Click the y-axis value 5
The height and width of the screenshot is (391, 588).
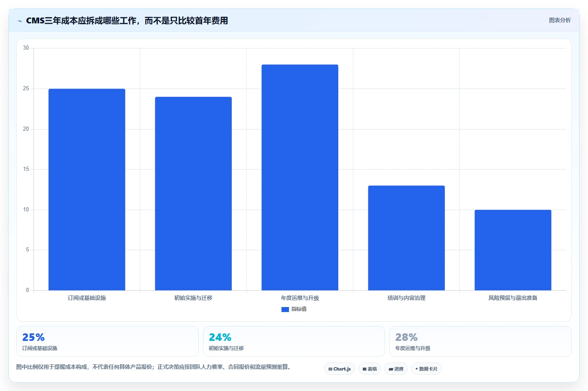click(28, 250)
